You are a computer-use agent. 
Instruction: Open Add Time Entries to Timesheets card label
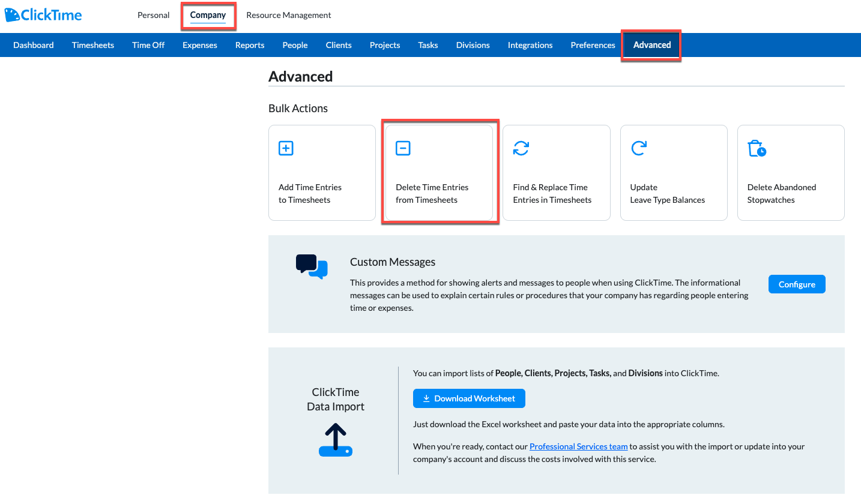coord(310,193)
